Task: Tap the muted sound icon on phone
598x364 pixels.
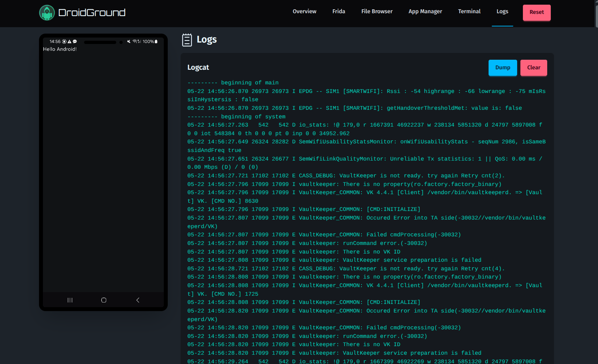Action: pos(129,41)
